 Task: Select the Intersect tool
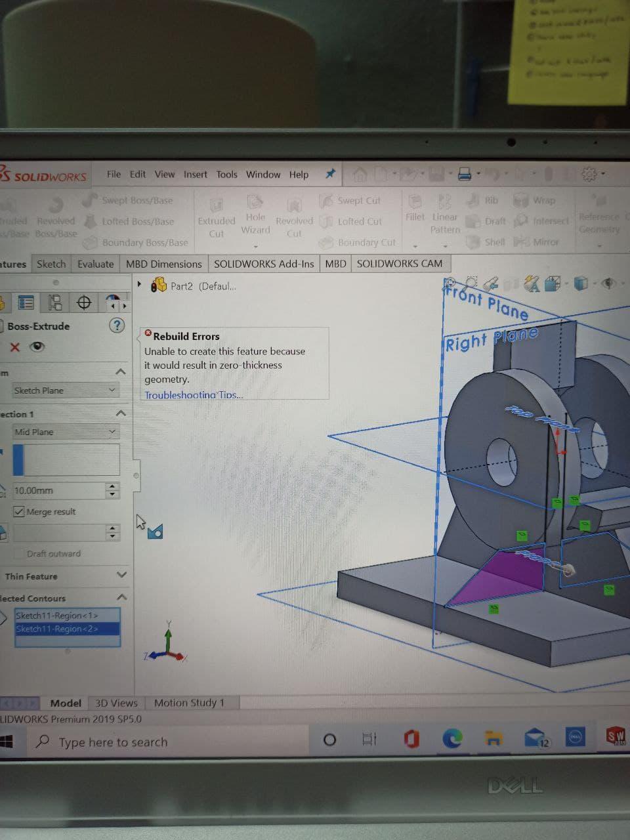pyautogui.click(x=541, y=220)
